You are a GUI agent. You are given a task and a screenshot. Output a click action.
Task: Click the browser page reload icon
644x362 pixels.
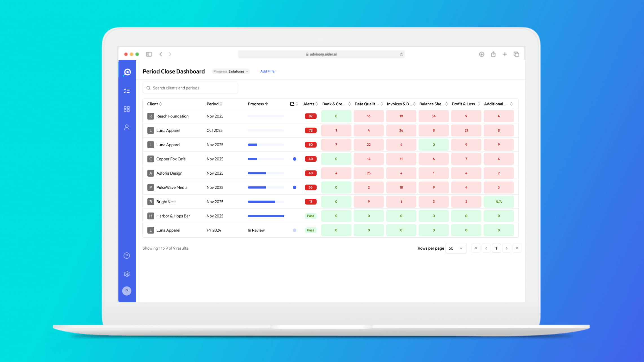(x=401, y=54)
